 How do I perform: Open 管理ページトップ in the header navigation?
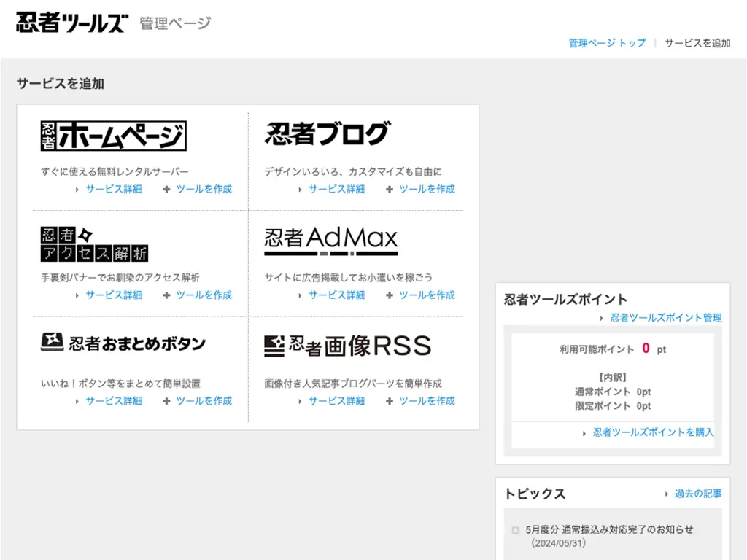pyautogui.click(x=608, y=43)
